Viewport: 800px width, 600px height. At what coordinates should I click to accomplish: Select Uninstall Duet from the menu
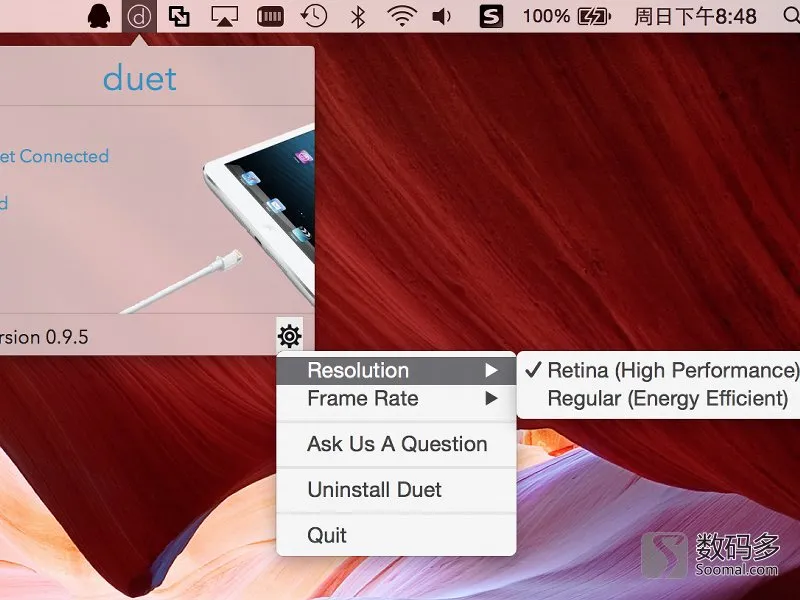396,490
